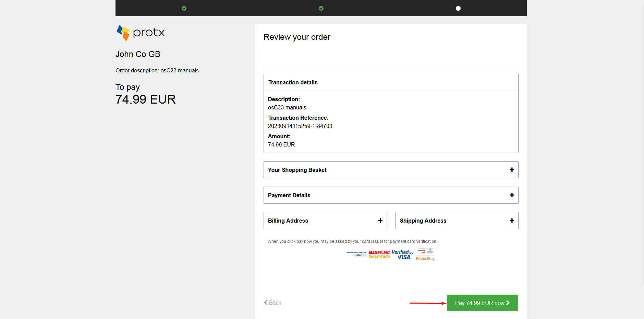Click the large To pay 74.99 EUR total

point(146,99)
